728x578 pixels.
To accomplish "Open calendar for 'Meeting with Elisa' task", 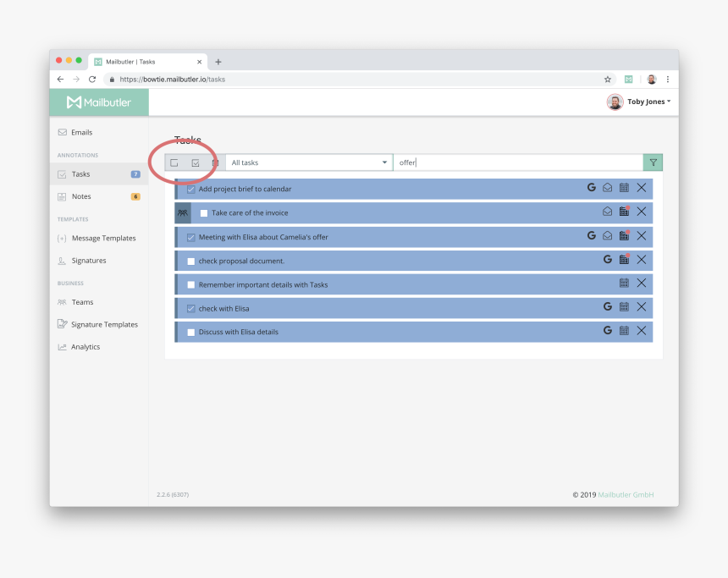I will [624, 236].
